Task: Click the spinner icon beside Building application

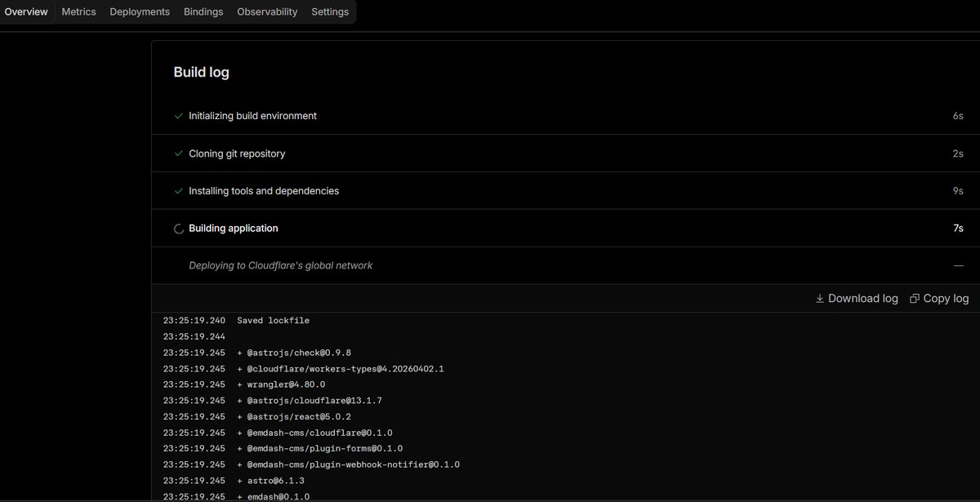Action: tap(179, 229)
